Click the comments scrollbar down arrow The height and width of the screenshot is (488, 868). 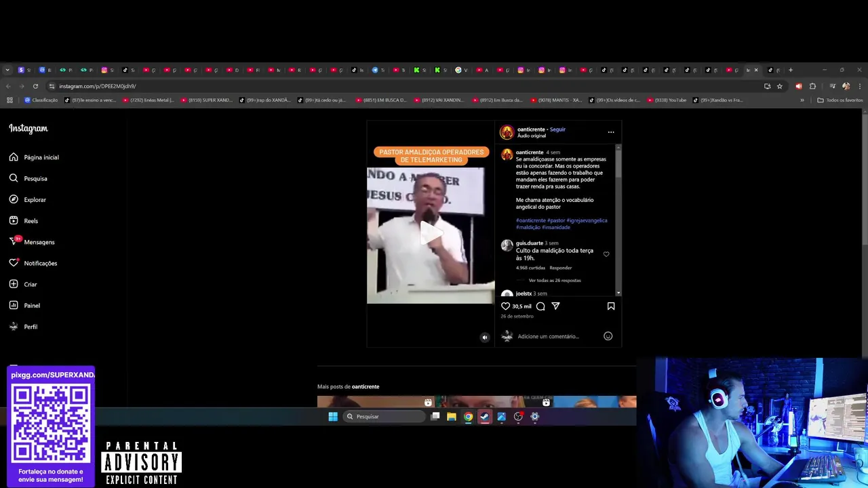tap(618, 293)
